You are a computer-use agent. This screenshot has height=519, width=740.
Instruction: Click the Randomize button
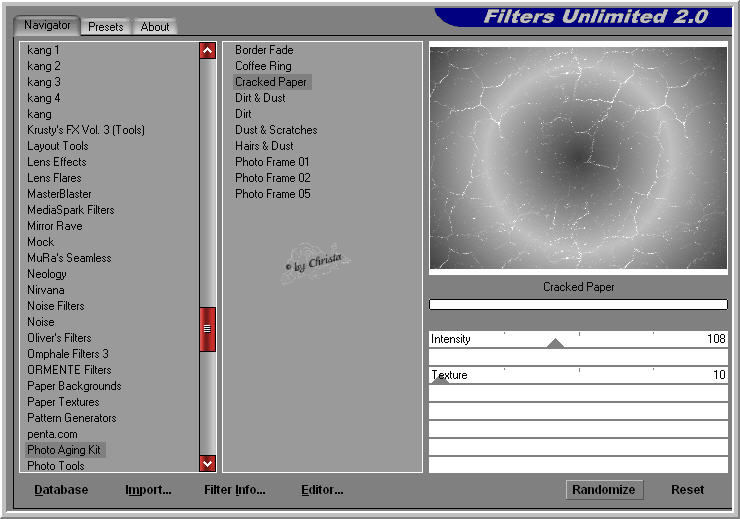coord(604,490)
